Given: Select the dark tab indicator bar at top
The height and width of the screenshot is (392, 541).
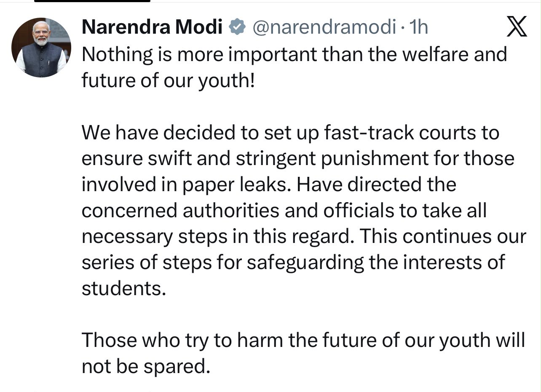Looking at the screenshot, I should (x=92, y=1).
